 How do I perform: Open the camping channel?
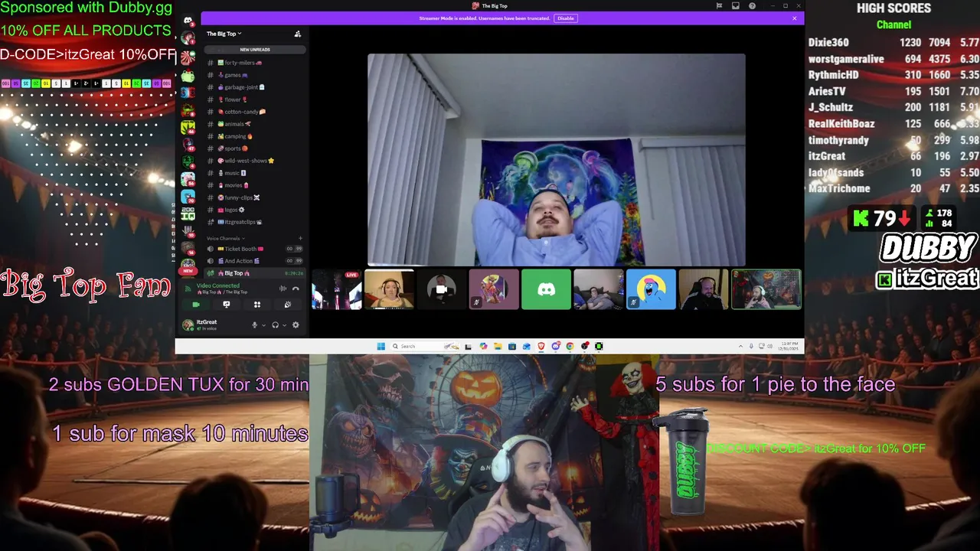pos(255,136)
